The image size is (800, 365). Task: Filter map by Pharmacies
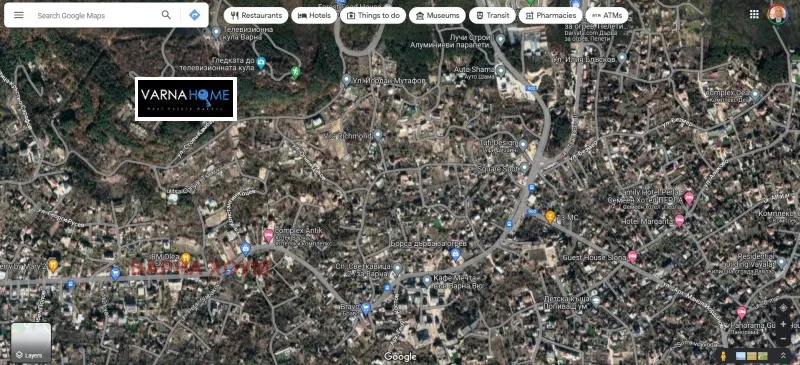pos(551,15)
